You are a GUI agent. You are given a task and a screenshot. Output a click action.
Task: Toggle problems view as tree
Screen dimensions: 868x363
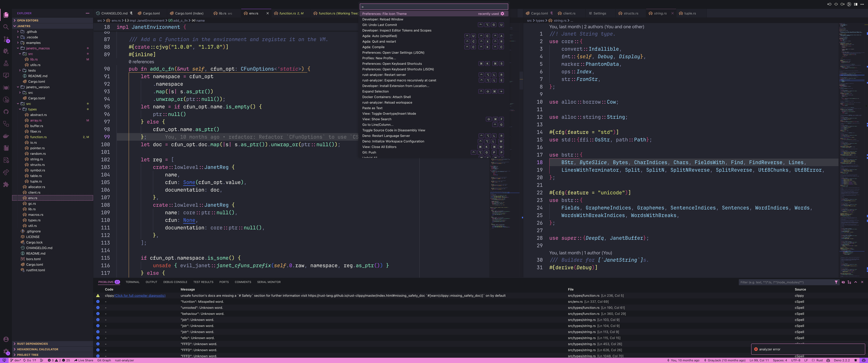pos(849,282)
